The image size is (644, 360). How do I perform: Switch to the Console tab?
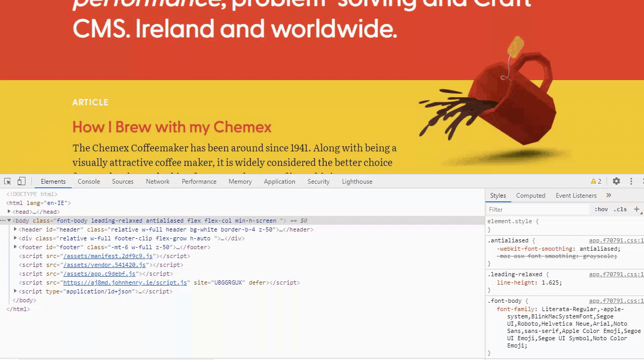pos(89,182)
